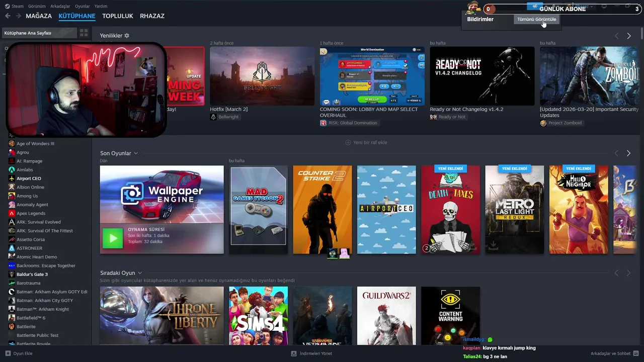Screen dimensions: 644x362
Task: Click Yeni bir raf ekle
Action: point(366,142)
